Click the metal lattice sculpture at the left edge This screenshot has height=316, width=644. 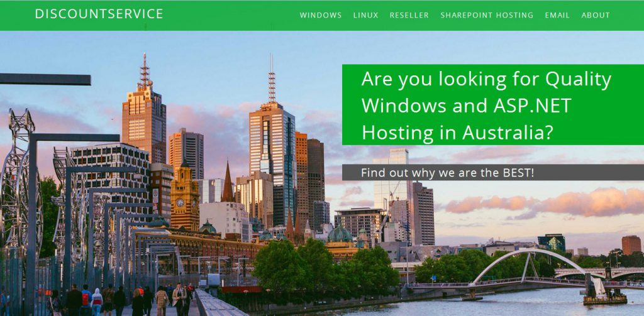click(x=18, y=180)
